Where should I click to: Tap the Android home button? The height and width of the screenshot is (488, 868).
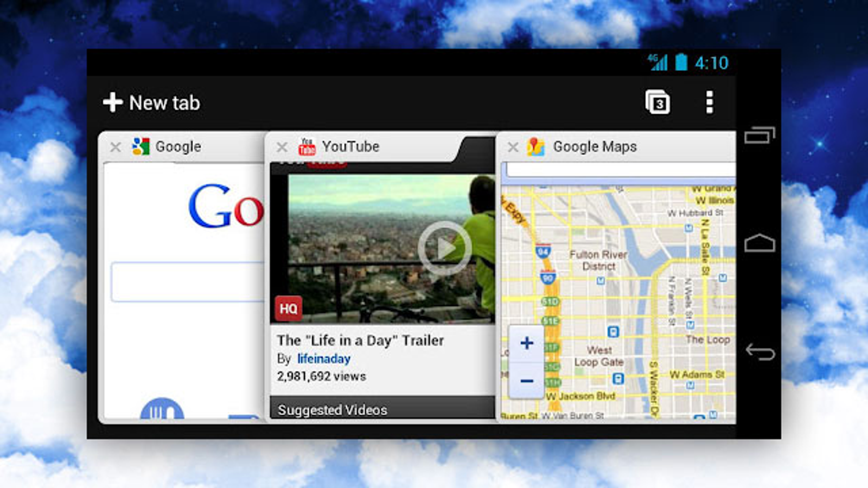point(759,243)
